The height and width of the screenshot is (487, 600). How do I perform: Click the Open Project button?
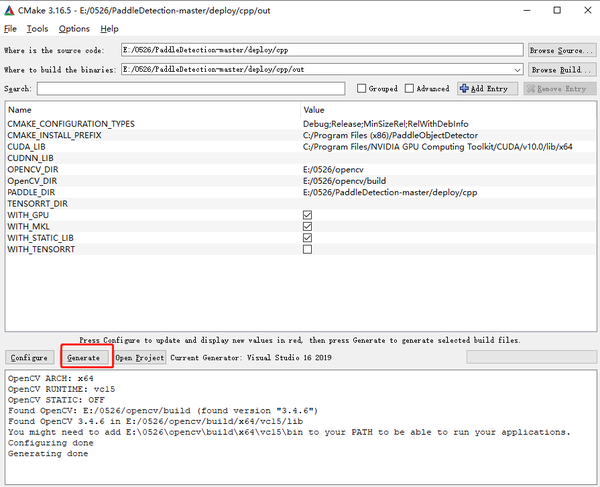click(140, 358)
